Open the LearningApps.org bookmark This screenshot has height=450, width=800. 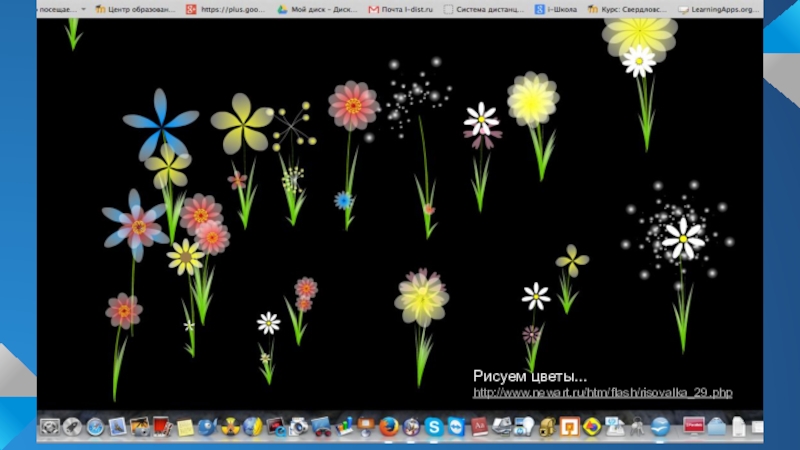coord(710,9)
